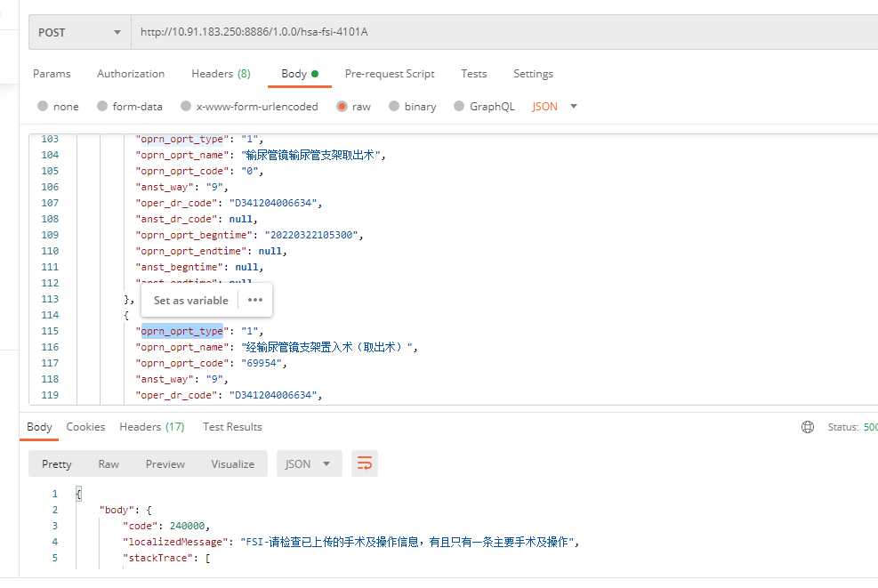Click the request URL input field

504,33
